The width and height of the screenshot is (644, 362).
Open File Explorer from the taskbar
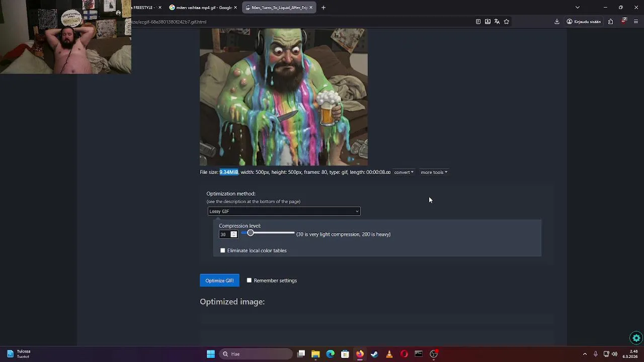[315, 354]
